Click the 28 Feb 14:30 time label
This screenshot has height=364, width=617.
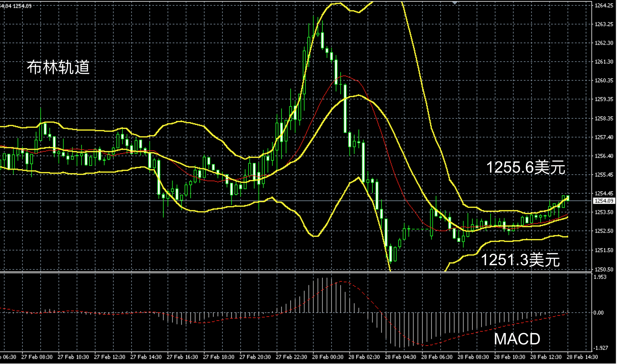click(582, 357)
